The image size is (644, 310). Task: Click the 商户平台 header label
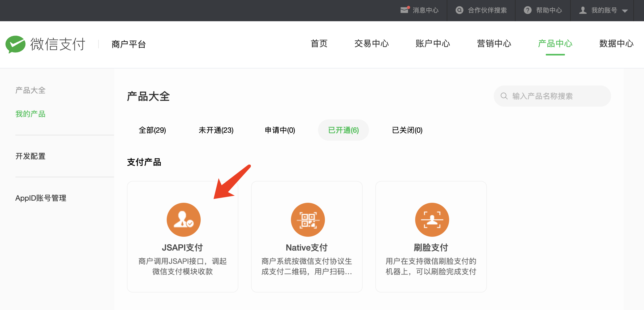129,44
